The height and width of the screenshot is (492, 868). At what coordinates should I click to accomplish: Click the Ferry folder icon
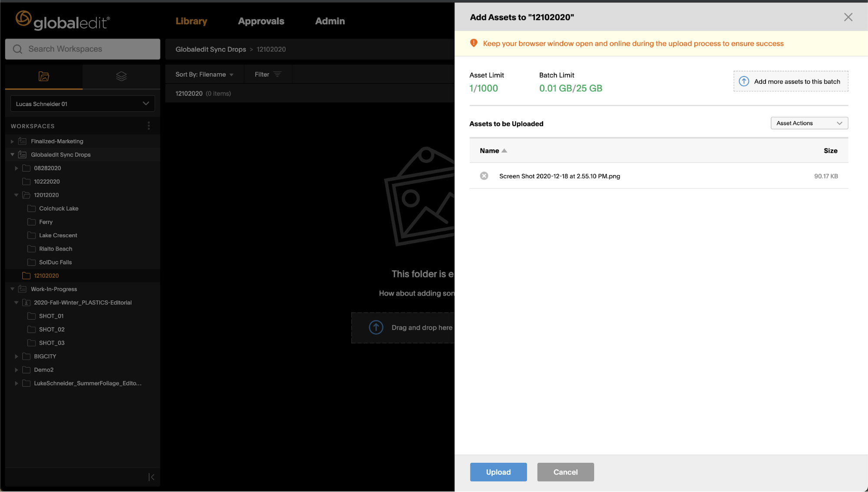coord(31,222)
